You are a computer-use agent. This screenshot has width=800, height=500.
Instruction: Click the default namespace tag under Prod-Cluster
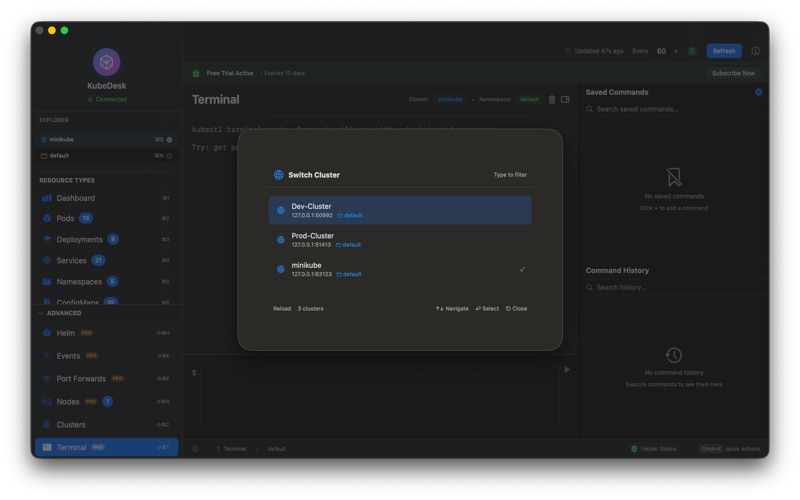pos(348,245)
